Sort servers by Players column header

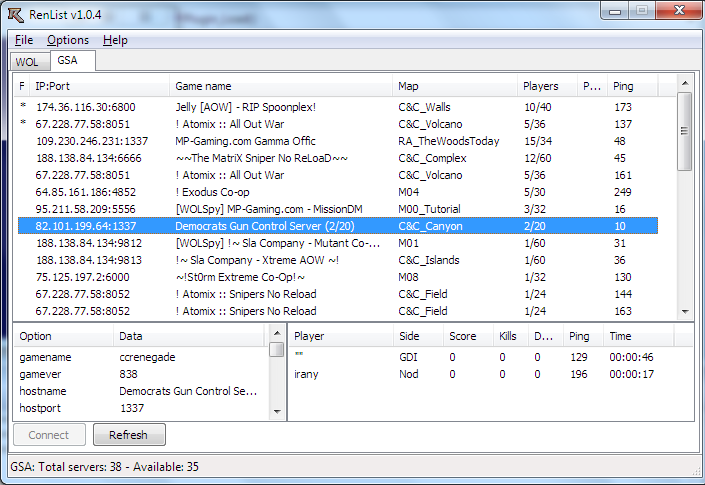pos(540,86)
